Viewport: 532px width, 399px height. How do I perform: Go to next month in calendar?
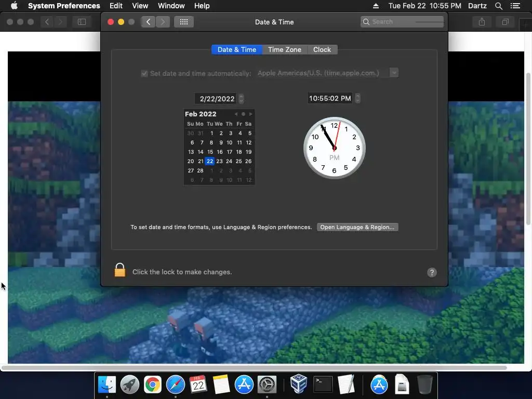tap(251, 114)
